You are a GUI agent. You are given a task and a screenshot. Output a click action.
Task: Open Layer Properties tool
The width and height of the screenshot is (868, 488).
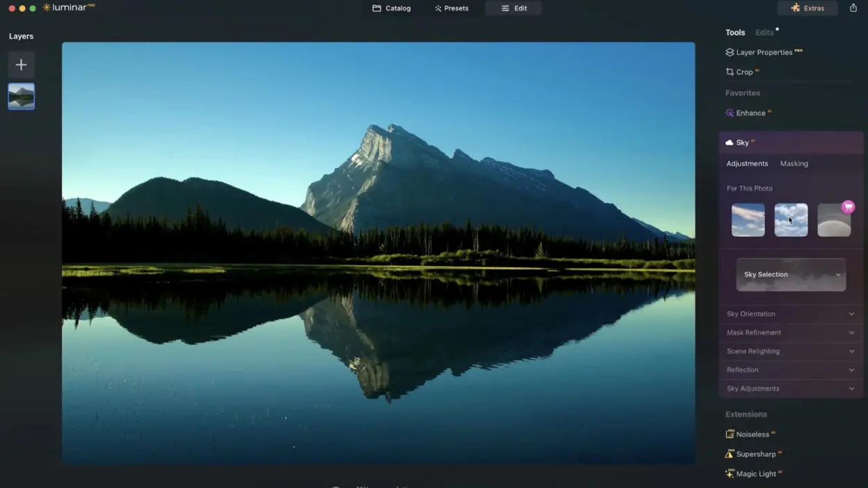click(764, 52)
